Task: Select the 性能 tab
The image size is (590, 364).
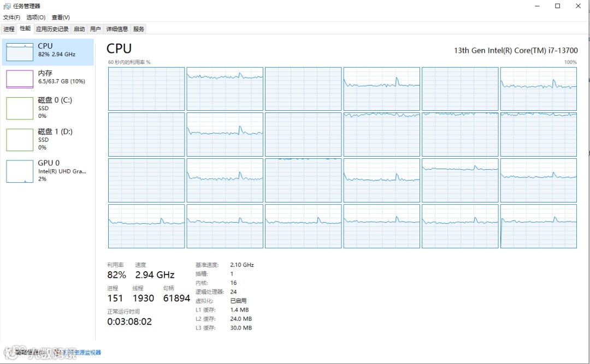Action: (25, 28)
